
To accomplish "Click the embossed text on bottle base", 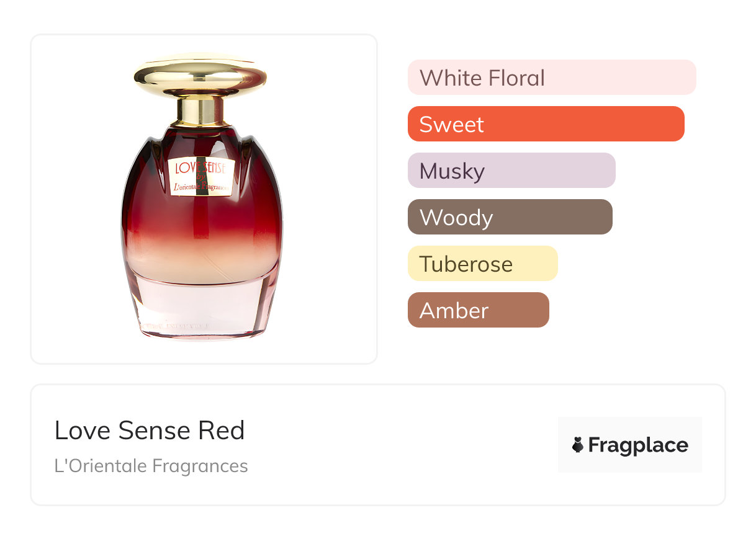I will point(175,324).
